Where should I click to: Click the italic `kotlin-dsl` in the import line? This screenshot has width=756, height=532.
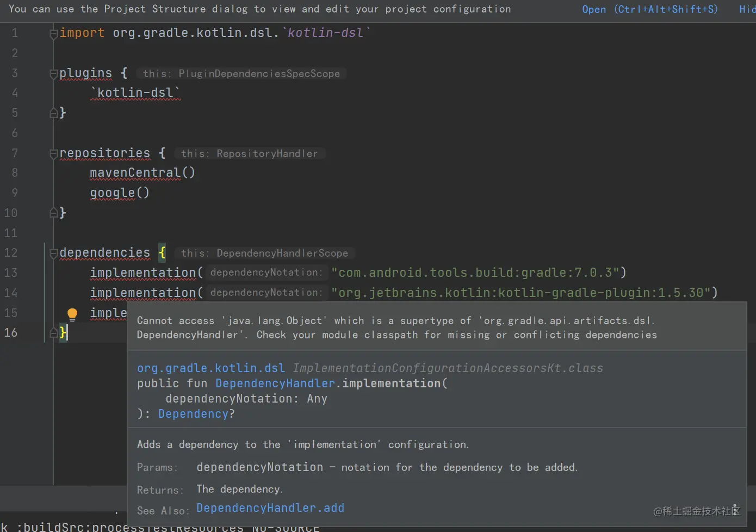[325, 33]
